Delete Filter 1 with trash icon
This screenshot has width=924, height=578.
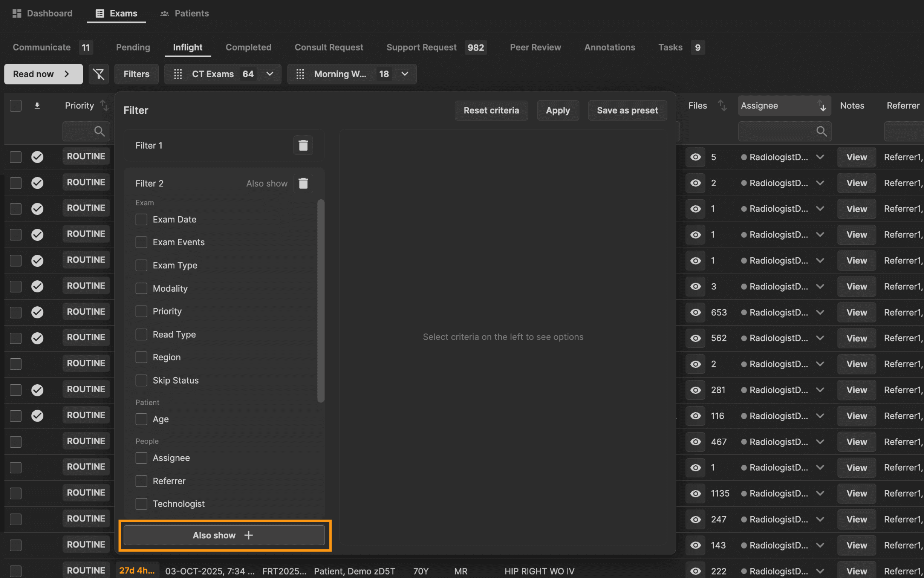[x=303, y=145]
